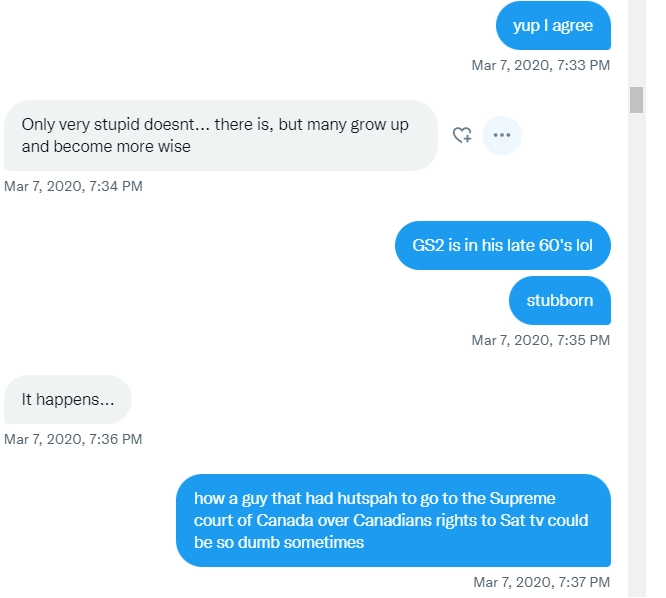
Task: Add a heart reaction to the received message
Action: [462, 135]
